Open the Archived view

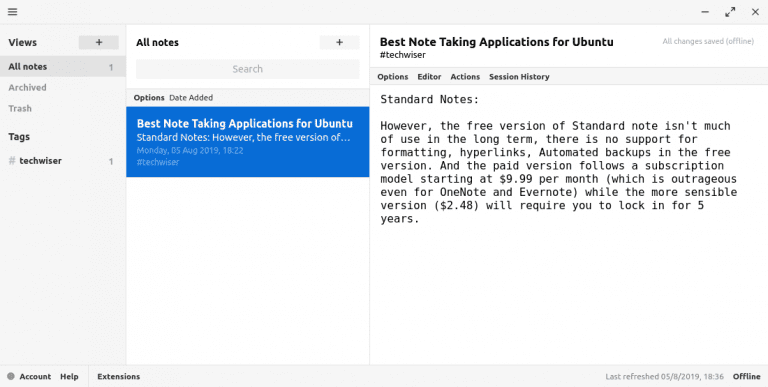point(27,88)
